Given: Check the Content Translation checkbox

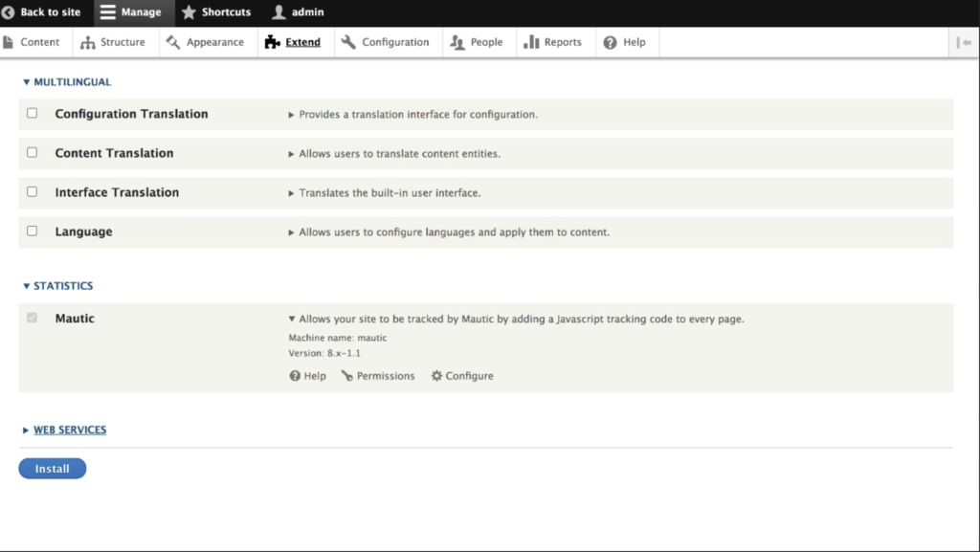Looking at the screenshot, I should [32, 152].
